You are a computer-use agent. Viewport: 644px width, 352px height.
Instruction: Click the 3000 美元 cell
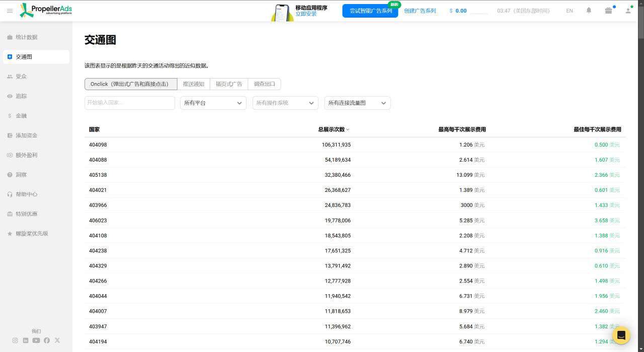(x=472, y=205)
